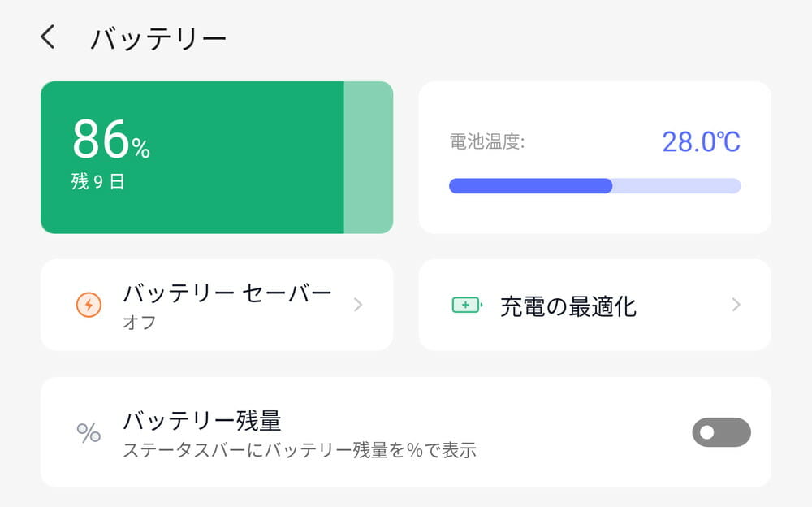Tap the バッテリー page title

point(158,38)
